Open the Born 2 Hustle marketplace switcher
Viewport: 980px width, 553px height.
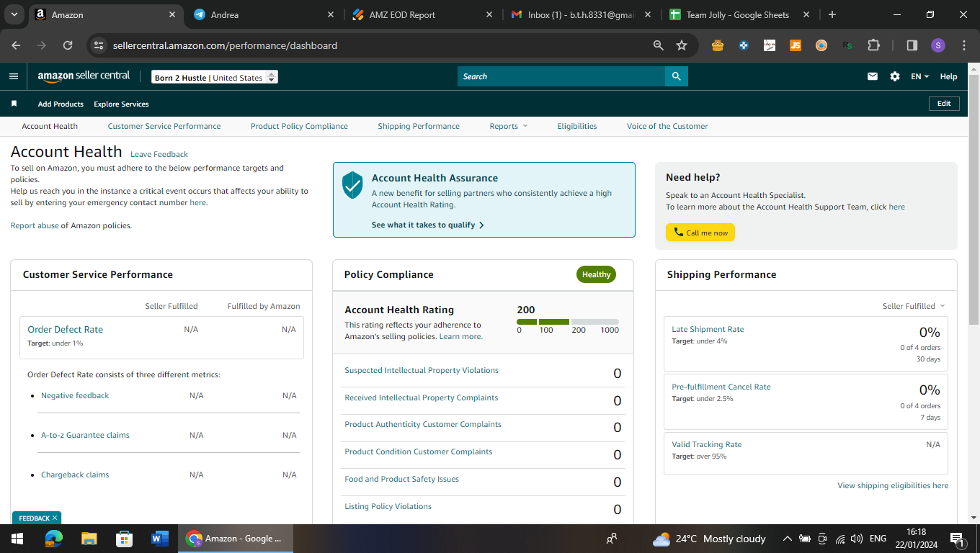pyautogui.click(x=215, y=77)
